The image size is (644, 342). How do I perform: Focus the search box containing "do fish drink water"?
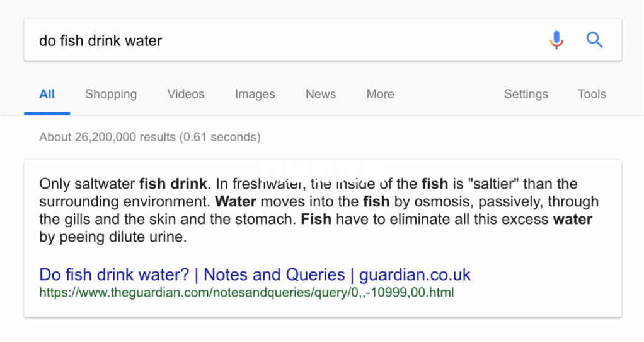[x=284, y=40]
